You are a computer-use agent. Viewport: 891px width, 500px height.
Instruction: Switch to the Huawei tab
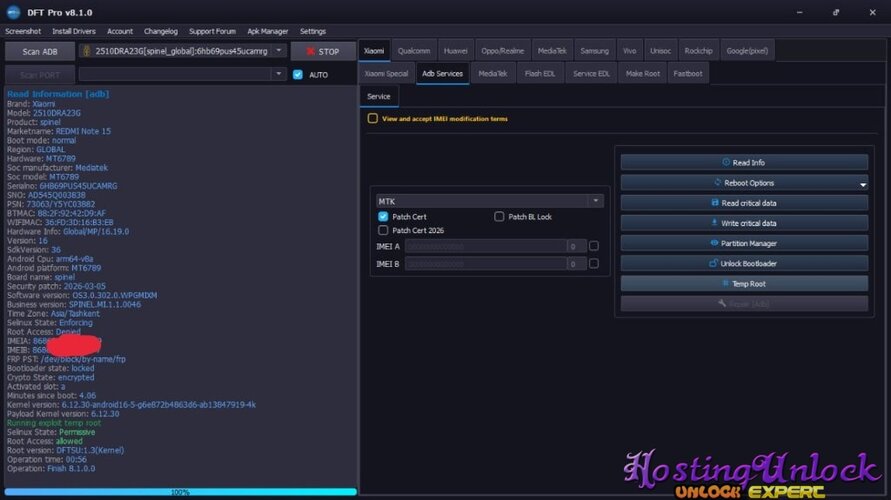pos(455,51)
